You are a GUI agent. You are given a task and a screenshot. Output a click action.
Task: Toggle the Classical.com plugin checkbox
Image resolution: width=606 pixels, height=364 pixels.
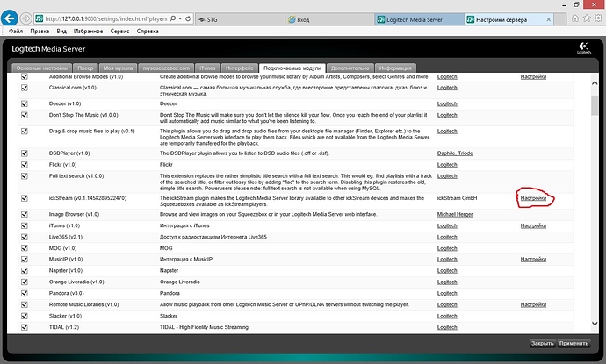[25, 88]
